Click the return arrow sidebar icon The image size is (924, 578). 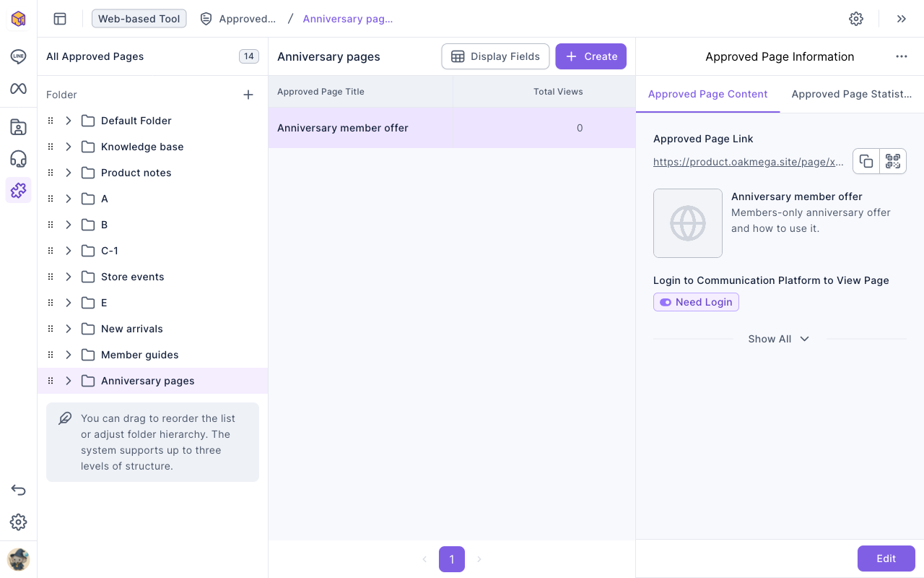pyautogui.click(x=18, y=491)
